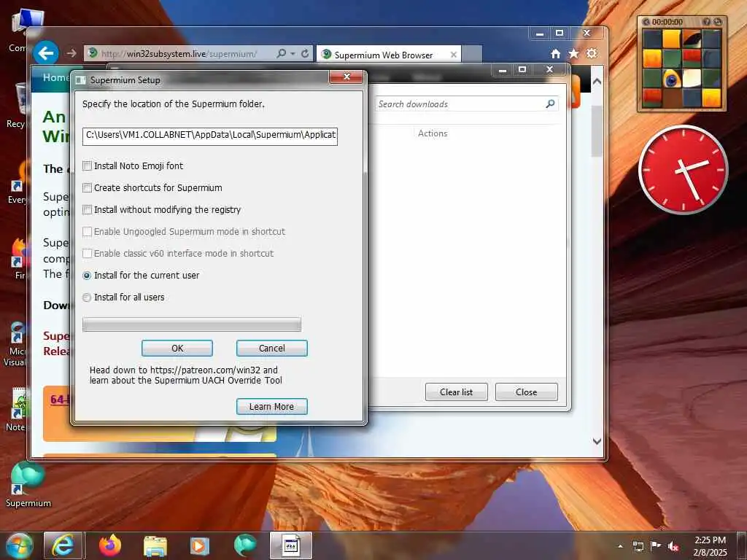Click the puzzle gadget eye tile
This screenshot has width=747, height=560.
pos(671,79)
